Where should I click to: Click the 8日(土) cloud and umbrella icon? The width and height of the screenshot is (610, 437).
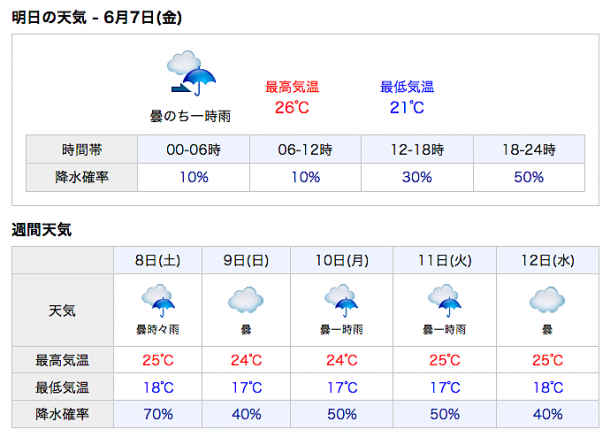click(158, 301)
